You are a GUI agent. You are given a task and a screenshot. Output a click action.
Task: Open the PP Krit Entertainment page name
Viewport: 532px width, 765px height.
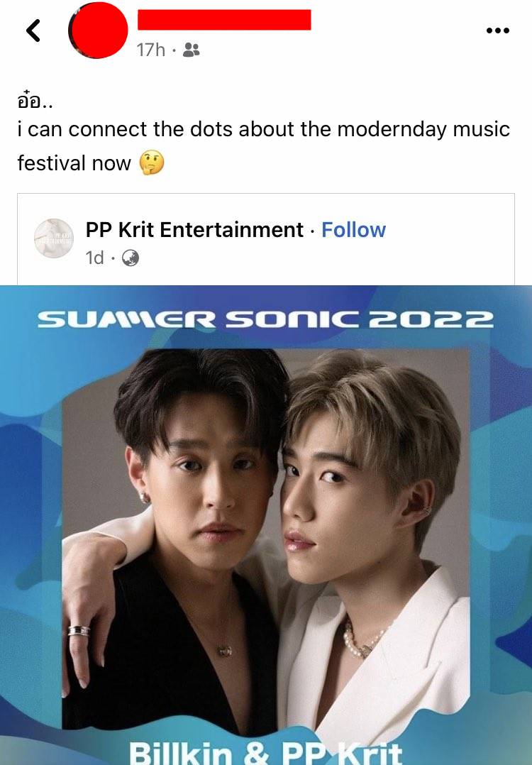click(194, 230)
